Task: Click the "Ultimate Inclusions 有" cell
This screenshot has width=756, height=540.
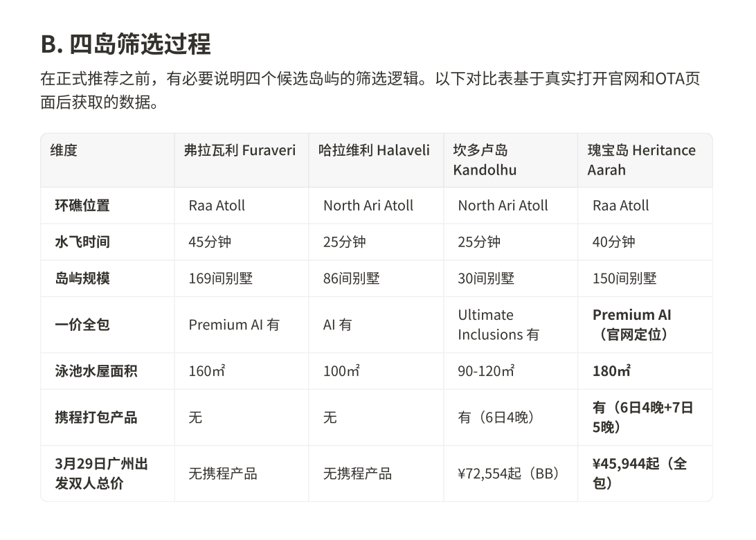Action: 498,325
